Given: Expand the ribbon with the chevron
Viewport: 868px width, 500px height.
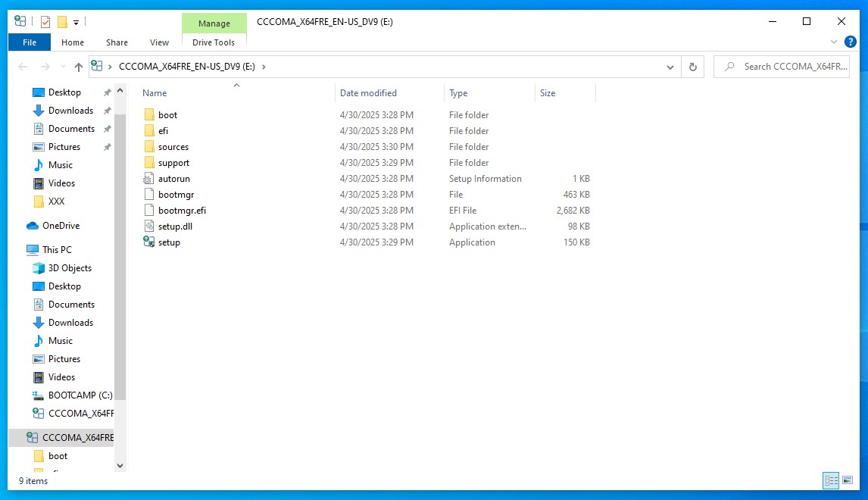Looking at the screenshot, I should 834,42.
